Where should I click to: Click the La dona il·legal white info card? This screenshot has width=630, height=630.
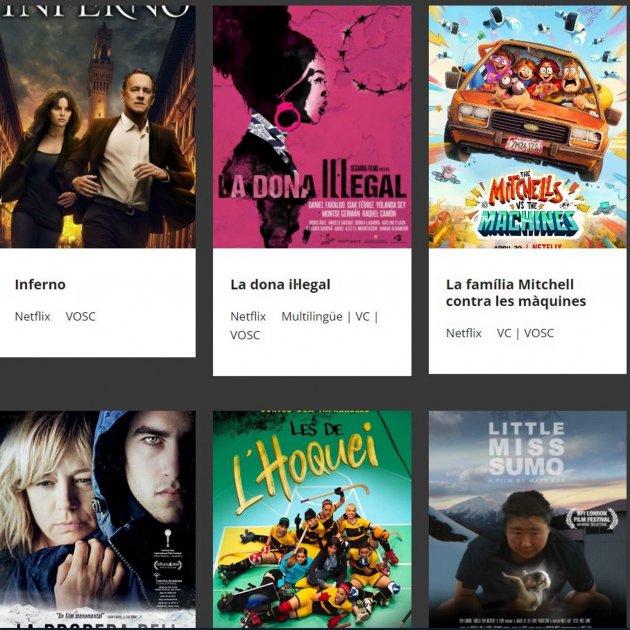tap(312, 312)
